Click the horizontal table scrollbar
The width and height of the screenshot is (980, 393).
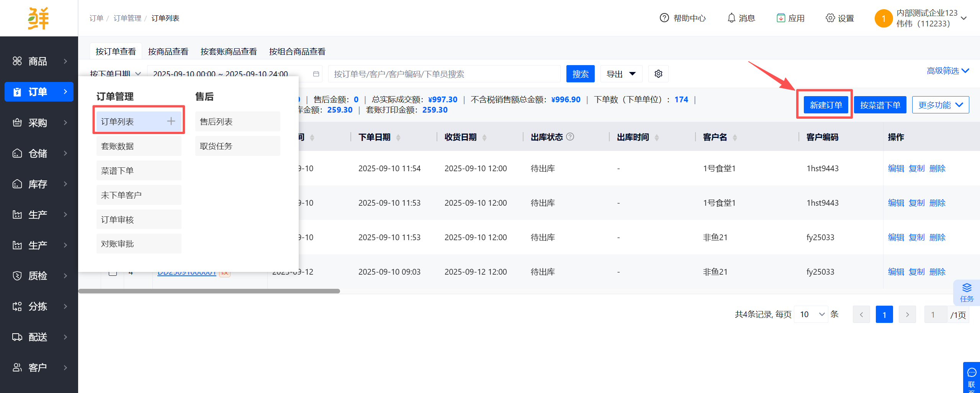pyautogui.click(x=209, y=291)
